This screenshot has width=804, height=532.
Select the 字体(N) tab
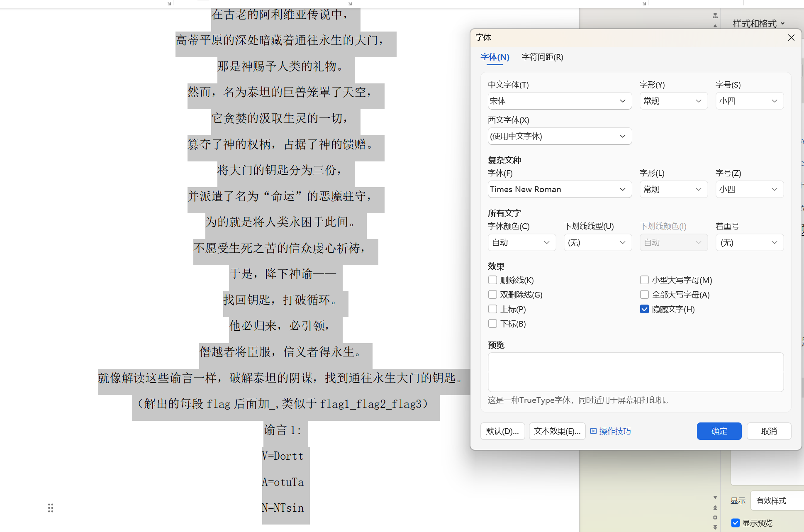(495, 57)
